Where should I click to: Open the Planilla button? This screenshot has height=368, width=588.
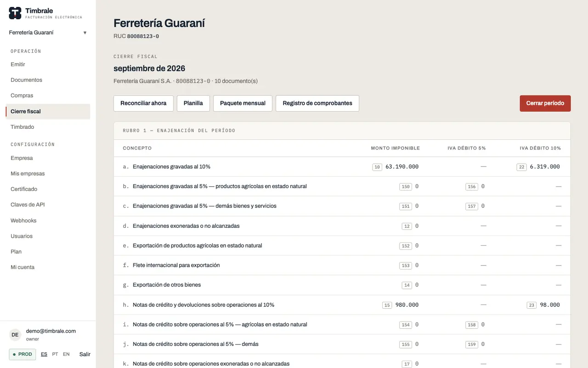point(193,103)
